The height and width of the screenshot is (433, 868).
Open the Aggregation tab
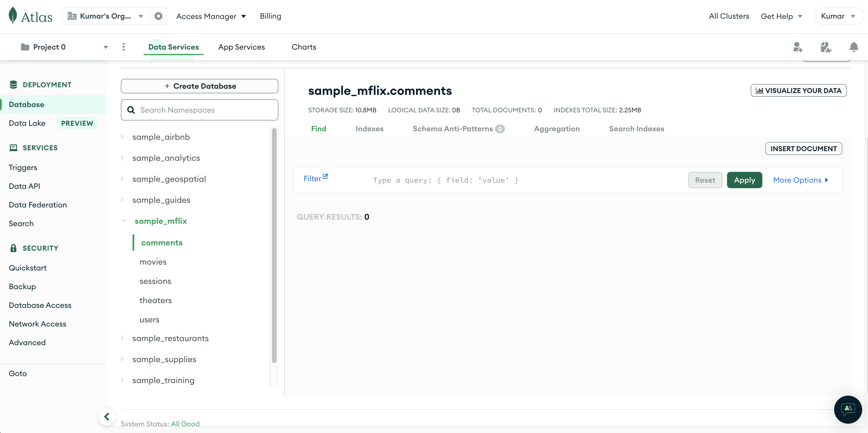[x=557, y=128]
